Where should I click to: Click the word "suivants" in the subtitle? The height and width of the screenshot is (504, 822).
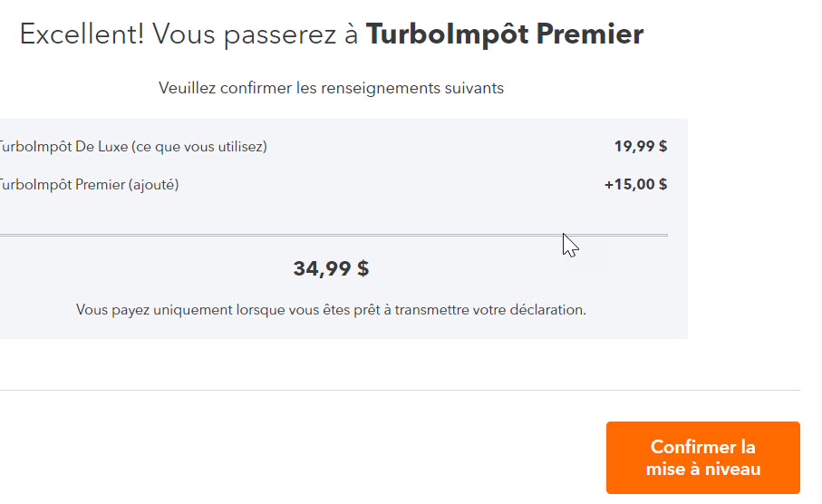point(478,88)
